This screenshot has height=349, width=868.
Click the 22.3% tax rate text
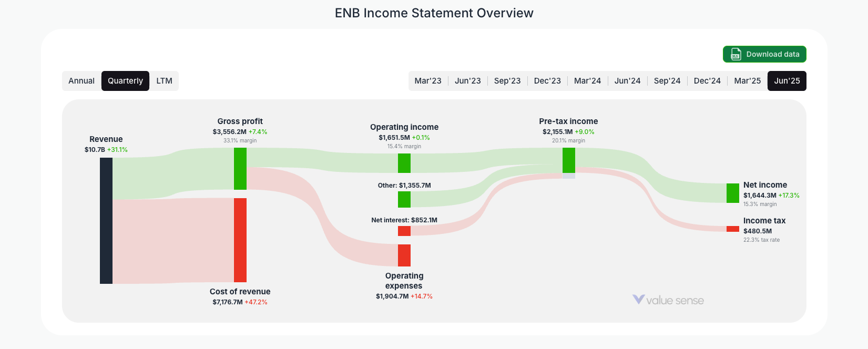(x=761, y=240)
